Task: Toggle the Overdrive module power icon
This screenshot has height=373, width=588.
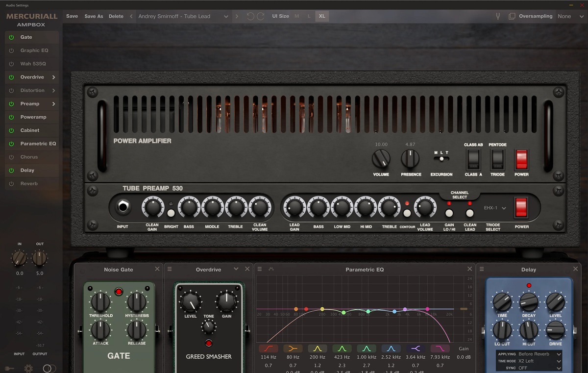Action: click(x=12, y=77)
